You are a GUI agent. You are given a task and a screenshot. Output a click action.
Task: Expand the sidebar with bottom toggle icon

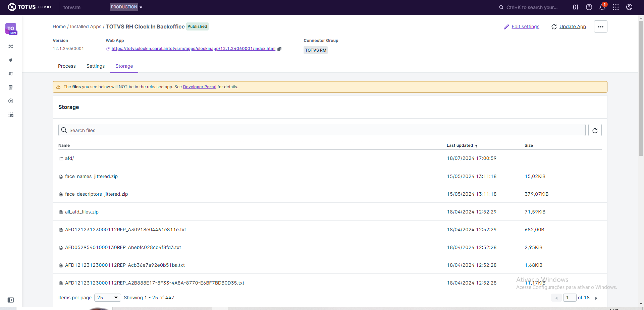(11, 300)
